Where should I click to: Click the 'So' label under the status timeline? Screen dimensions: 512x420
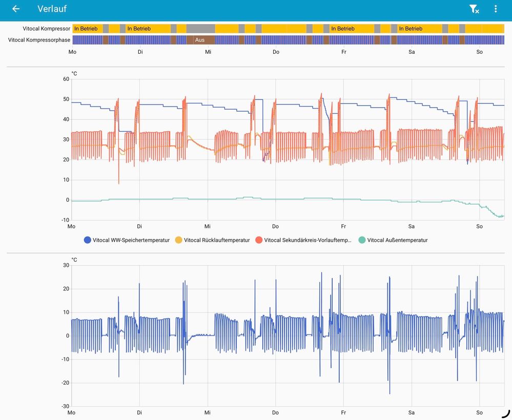click(x=479, y=52)
